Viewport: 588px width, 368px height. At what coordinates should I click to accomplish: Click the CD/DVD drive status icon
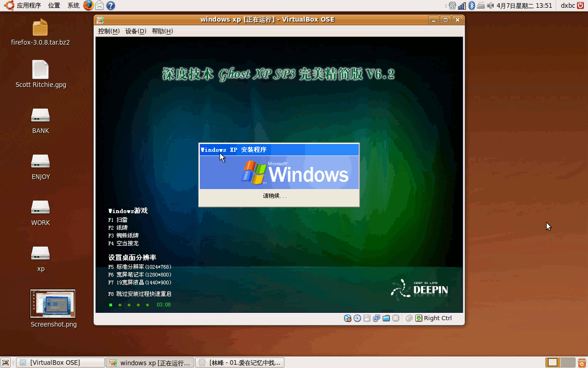pos(357,318)
